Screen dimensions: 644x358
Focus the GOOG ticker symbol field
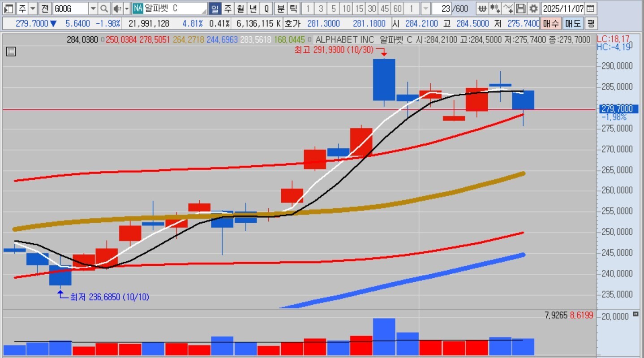tap(70, 9)
